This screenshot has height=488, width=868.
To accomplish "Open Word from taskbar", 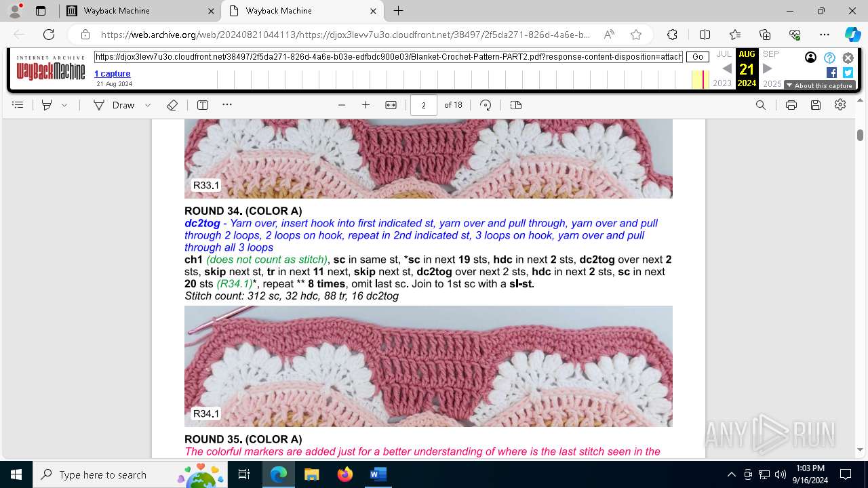I will click(378, 474).
